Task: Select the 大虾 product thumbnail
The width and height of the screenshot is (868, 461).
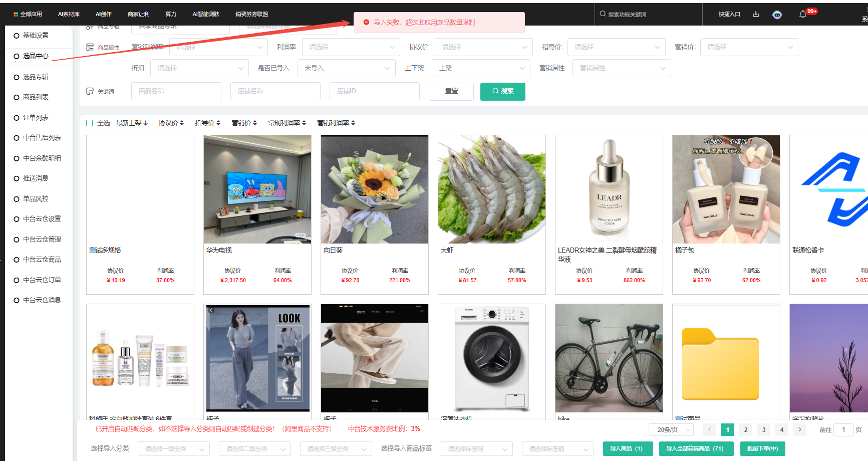Action: (x=492, y=189)
